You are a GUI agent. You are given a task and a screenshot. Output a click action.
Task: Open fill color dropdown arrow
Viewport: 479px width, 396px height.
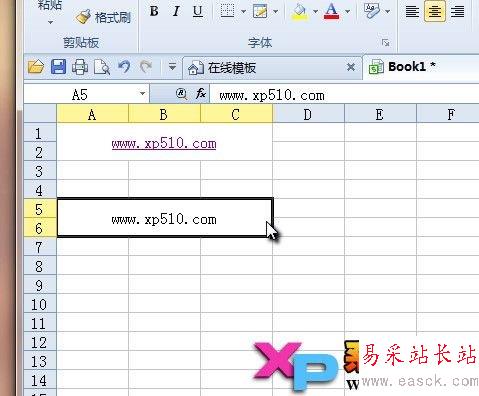[315, 12]
